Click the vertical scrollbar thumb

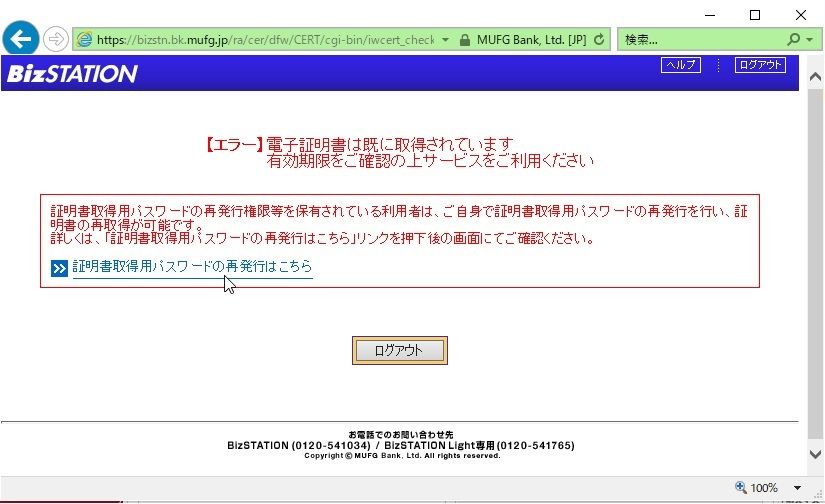(815, 263)
